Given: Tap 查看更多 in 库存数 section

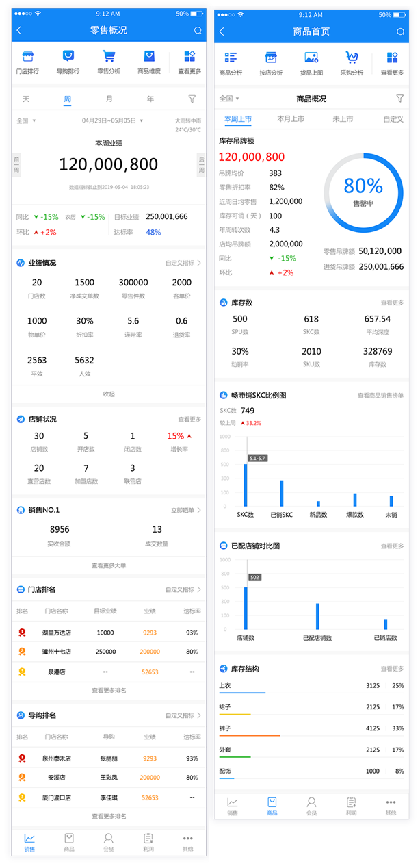Looking at the screenshot, I should 393,303.
